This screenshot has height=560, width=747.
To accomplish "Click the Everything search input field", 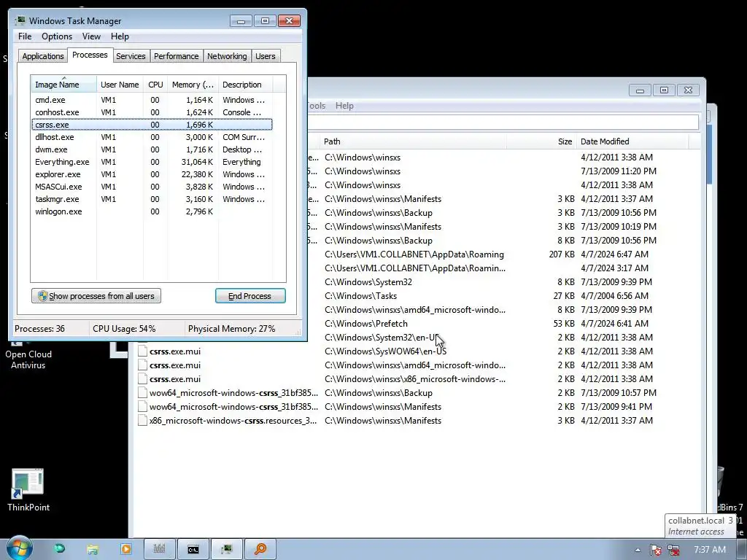I will click(x=503, y=122).
